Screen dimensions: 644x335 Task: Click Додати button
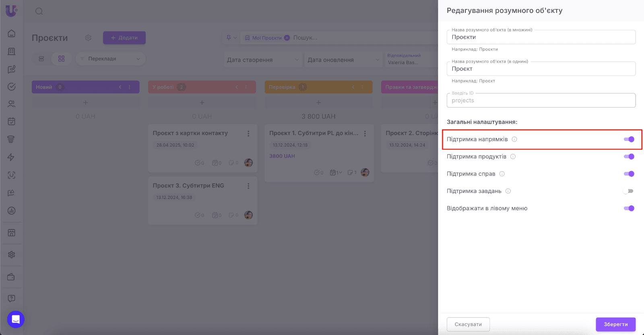point(124,38)
